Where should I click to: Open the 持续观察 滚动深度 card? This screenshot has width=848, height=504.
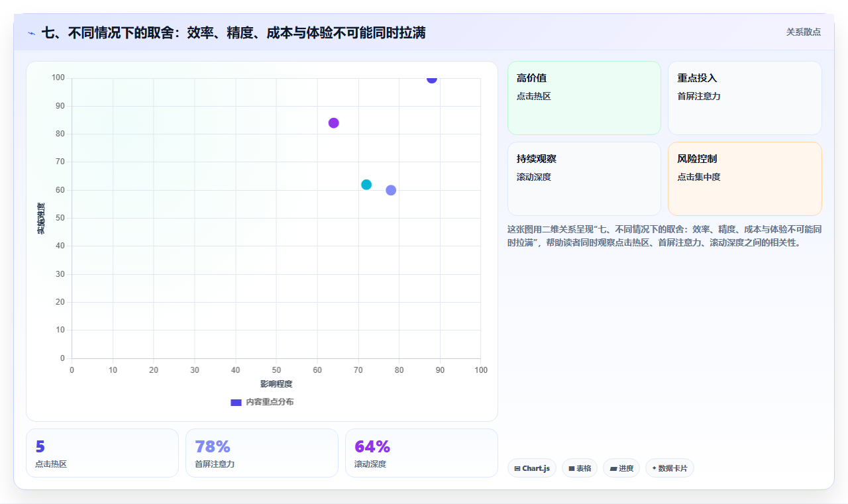[584, 179]
